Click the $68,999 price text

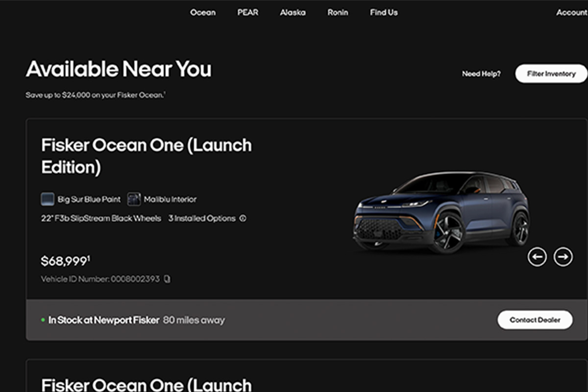65,261
